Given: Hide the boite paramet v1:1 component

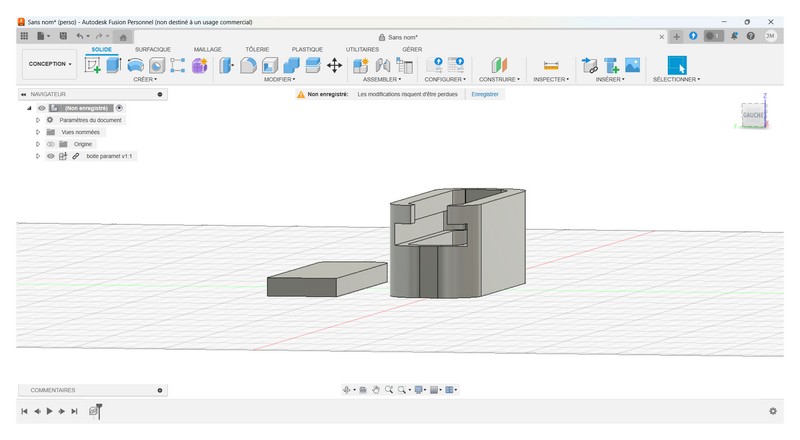Looking at the screenshot, I should point(50,156).
